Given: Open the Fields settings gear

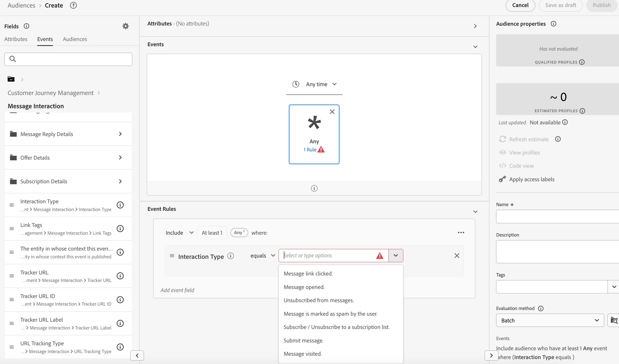Looking at the screenshot, I should (126, 26).
